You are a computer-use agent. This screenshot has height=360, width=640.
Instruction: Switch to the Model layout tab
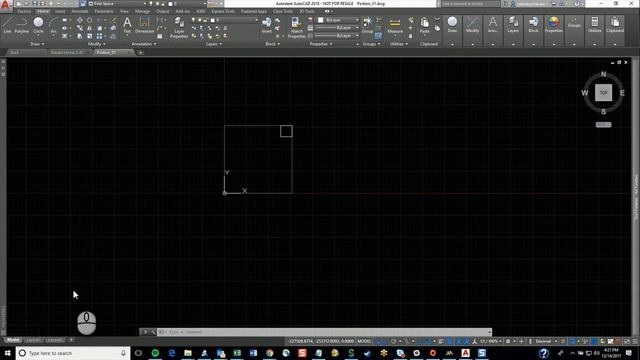tap(13, 340)
